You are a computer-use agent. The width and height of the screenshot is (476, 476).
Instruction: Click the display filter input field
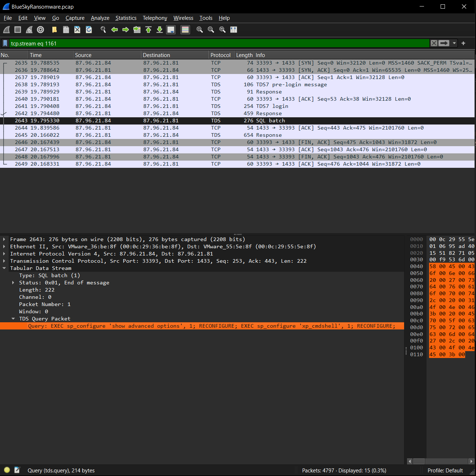[219, 43]
